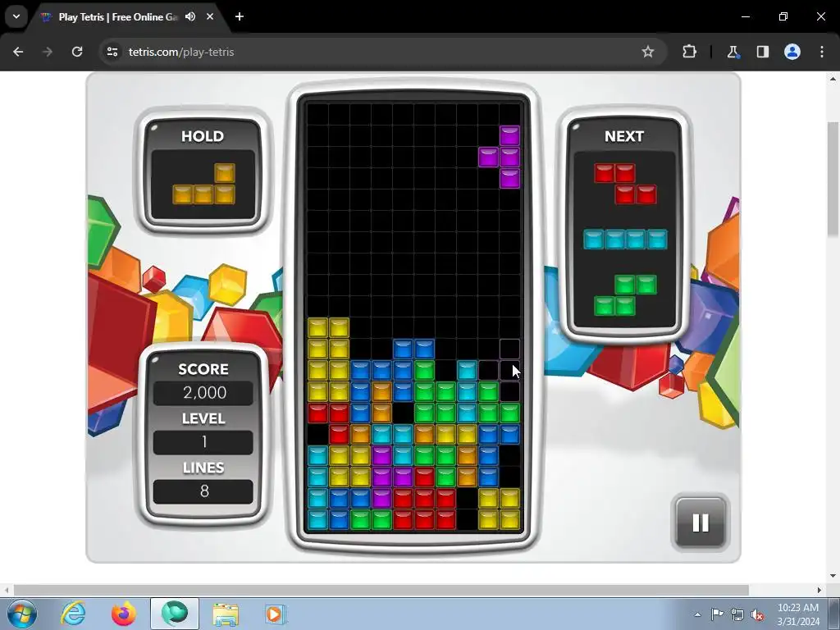
Task: Open Chrome Labs flask icon
Action: pyautogui.click(x=733, y=52)
